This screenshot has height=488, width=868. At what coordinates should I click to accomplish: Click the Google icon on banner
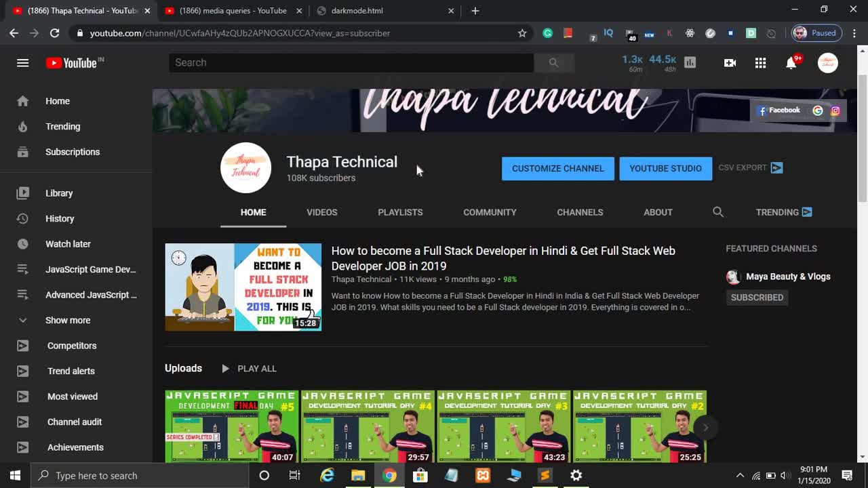[x=818, y=110]
